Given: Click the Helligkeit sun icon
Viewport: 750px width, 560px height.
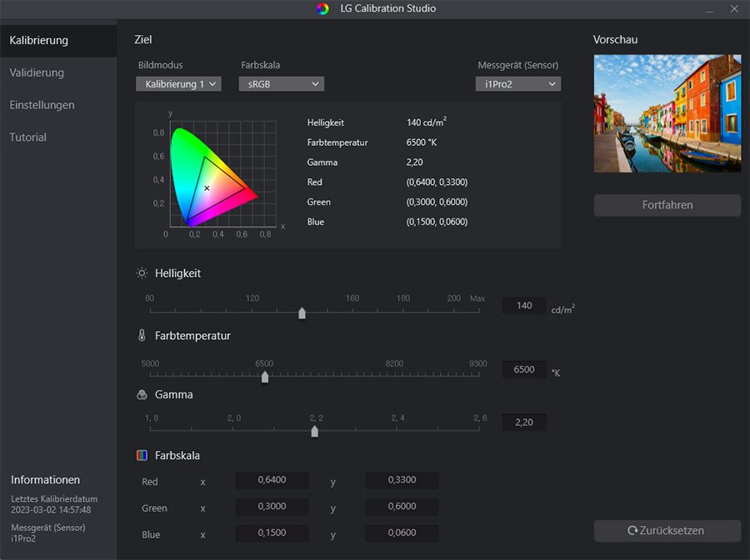Looking at the screenshot, I should tap(142, 273).
